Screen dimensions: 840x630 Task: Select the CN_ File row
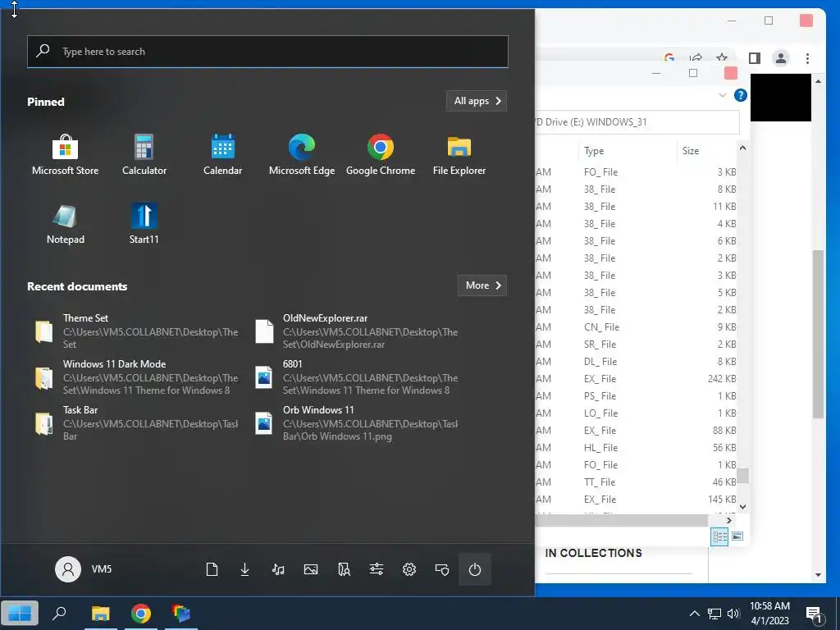pos(637,326)
